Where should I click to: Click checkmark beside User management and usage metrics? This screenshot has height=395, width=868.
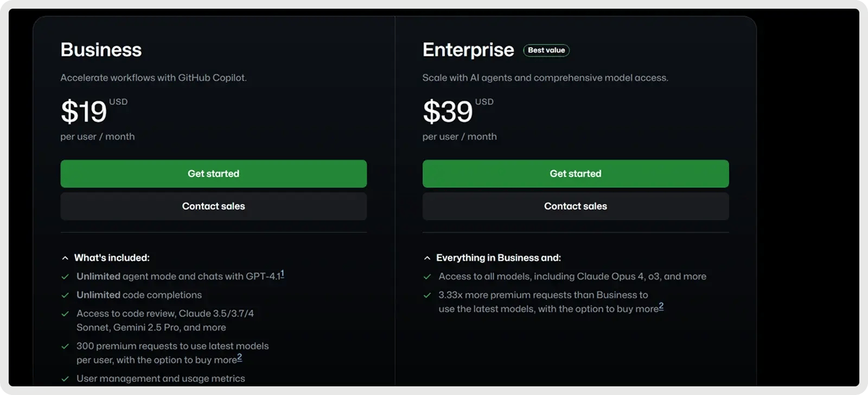65,379
